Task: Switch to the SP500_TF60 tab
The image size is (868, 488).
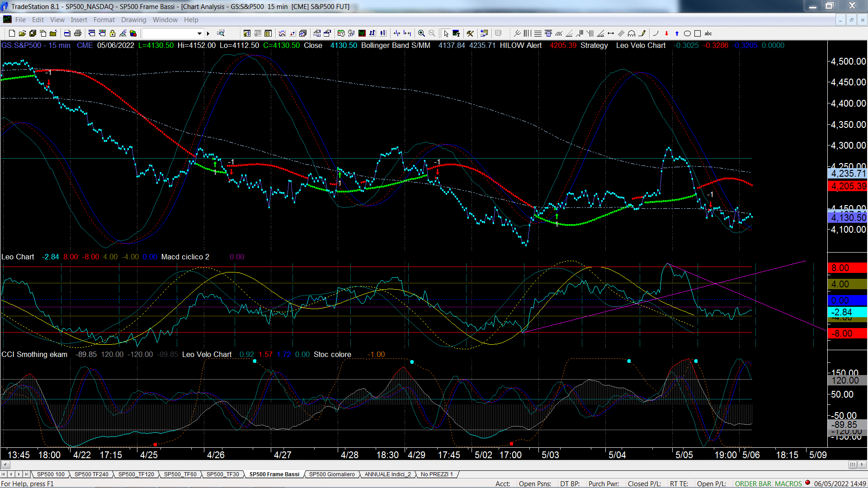Action: point(180,474)
